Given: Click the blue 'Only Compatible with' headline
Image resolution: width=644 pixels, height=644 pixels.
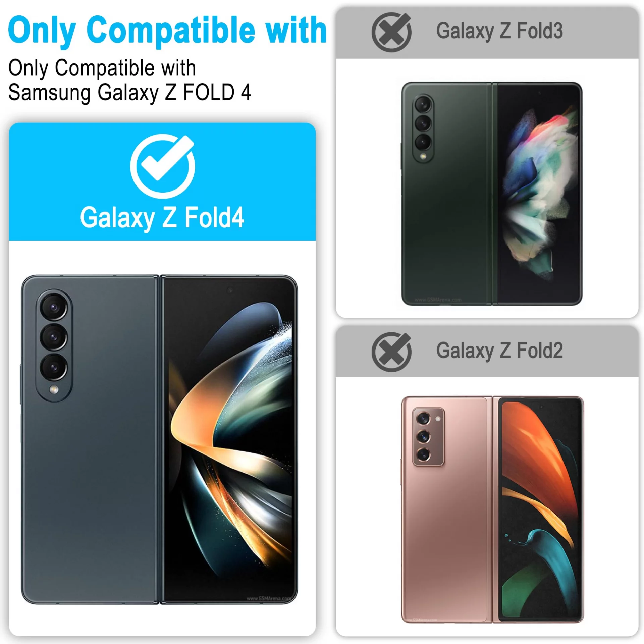Looking at the screenshot, I should click(x=167, y=31).
